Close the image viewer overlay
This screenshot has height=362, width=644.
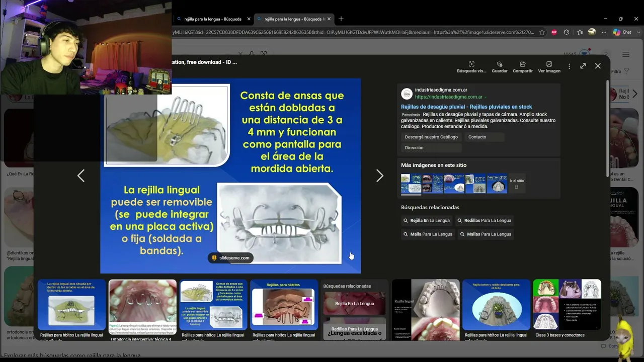pos(598,66)
